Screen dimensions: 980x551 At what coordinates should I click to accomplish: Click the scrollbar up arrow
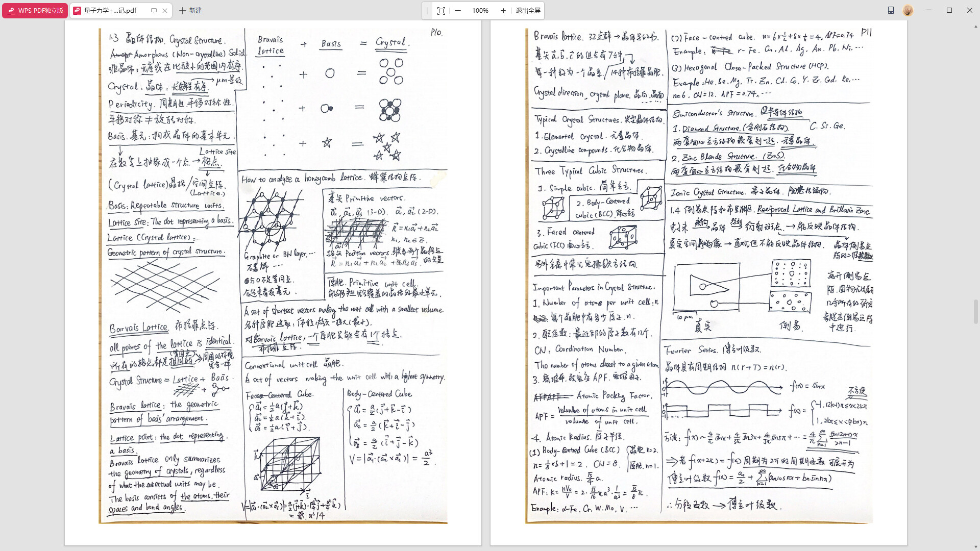tap(976, 26)
